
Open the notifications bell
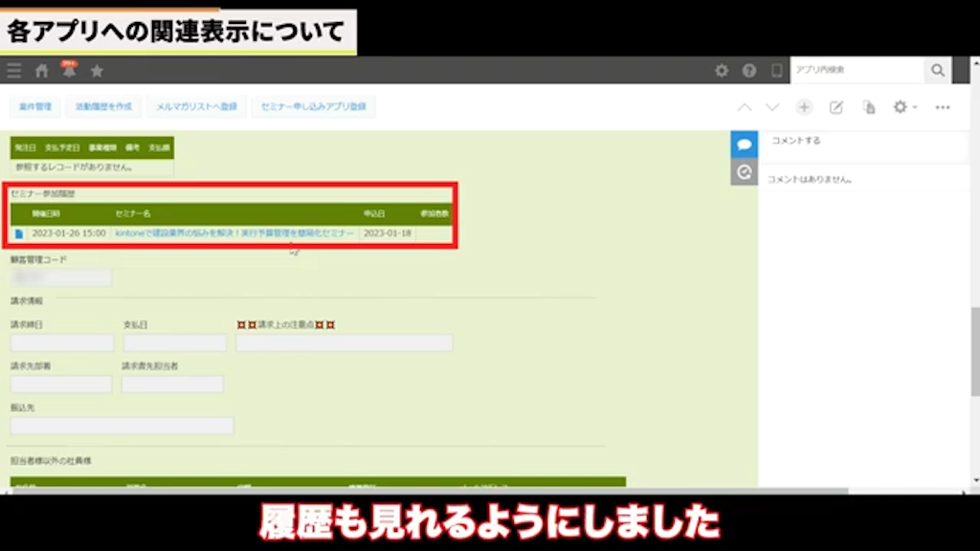pos(69,71)
